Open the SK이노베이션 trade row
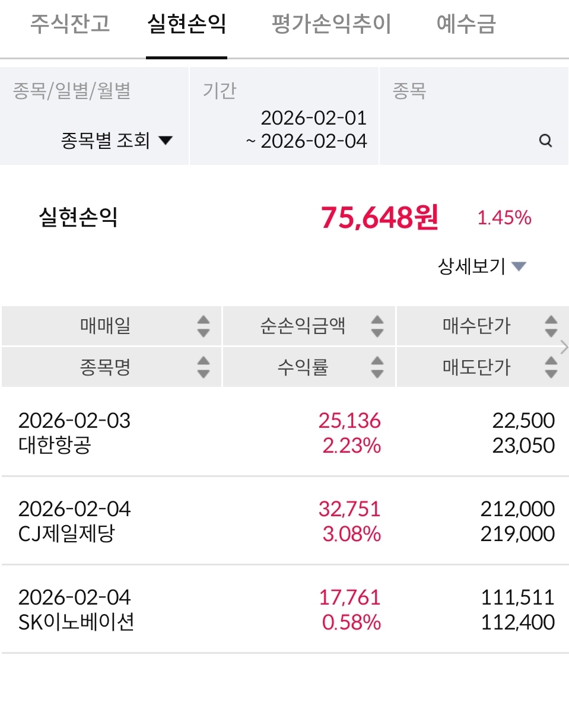Image resolution: width=569 pixels, height=728 pixels. 285,609
